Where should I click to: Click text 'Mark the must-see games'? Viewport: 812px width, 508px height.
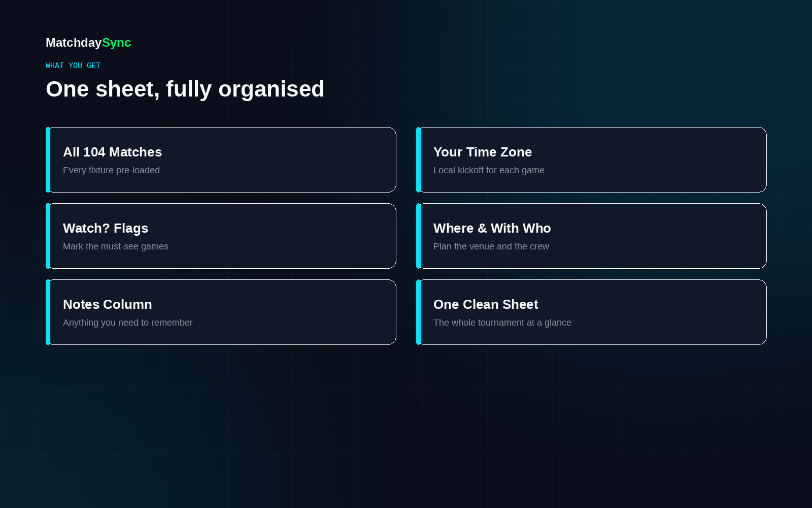(116, 246)
